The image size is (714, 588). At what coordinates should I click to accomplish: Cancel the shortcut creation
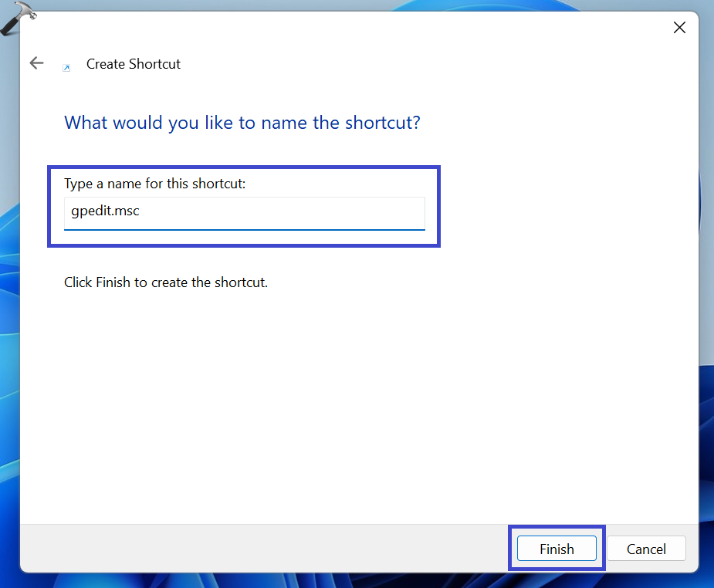click(x=646, y=549)
